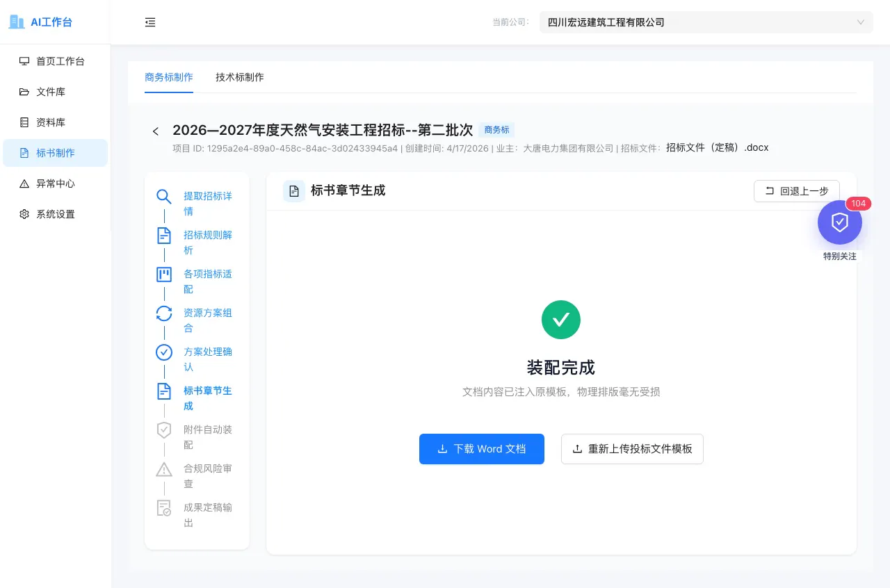This screenshot has height=588, width=890.
Task: Go to the 方案处理确认 step label
Action: click(x=208, y=359)
